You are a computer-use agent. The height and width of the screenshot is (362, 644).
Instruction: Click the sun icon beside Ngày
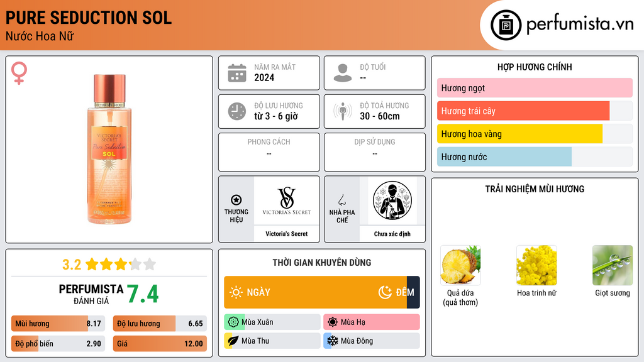236,292
